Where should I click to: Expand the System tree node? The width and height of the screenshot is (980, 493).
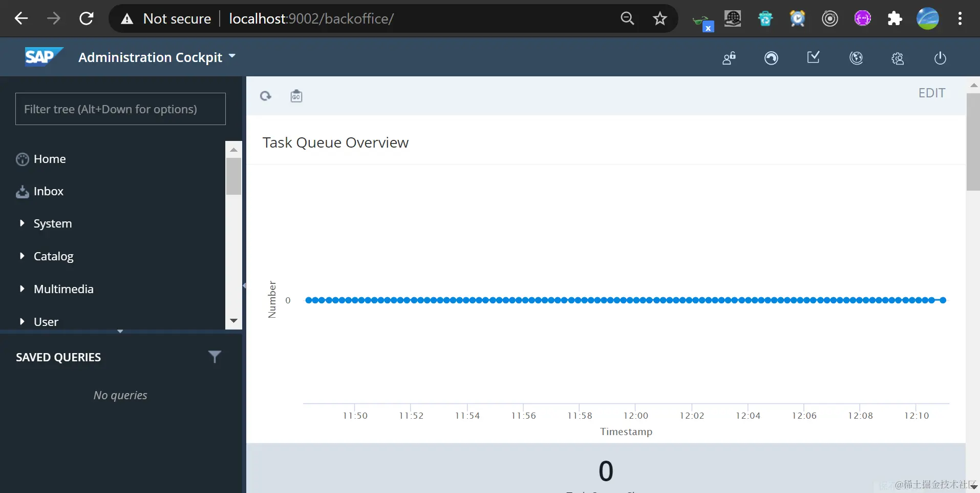pos(22,223)
